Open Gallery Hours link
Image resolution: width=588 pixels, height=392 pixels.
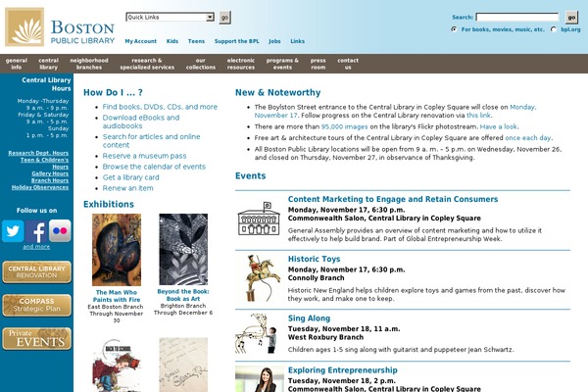(x=50, y=173)
